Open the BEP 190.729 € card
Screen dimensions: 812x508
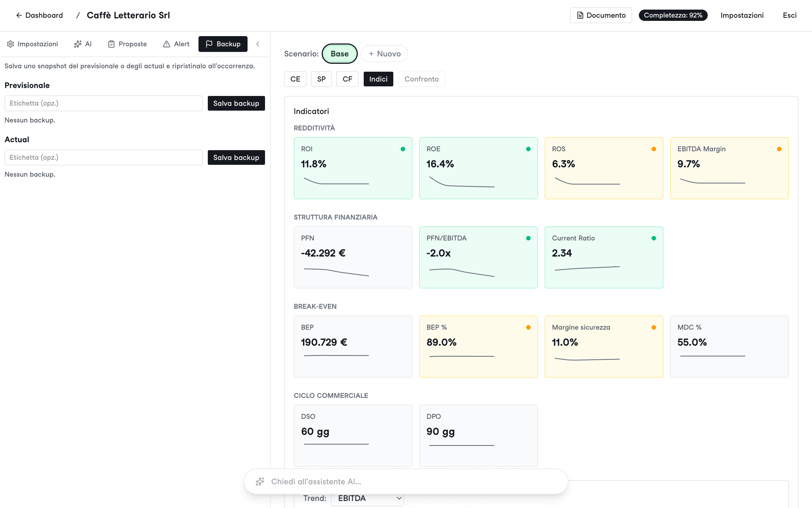click(353, 346)
